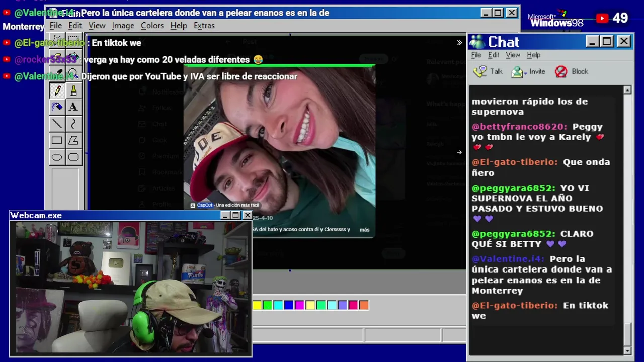Click the red YouTube icon beside 49

(602, 18)
